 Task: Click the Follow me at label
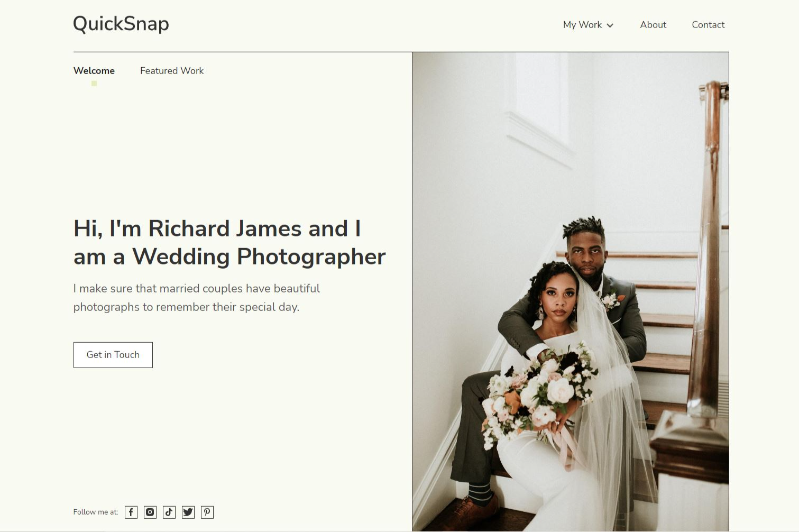pyautogui.click(x=96, y=512)
